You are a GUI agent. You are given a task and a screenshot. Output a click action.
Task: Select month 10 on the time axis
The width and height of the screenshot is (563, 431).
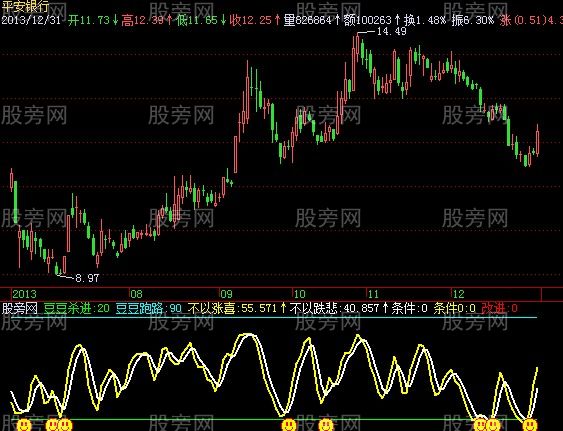pyautogui.click(x=299, y=294)
